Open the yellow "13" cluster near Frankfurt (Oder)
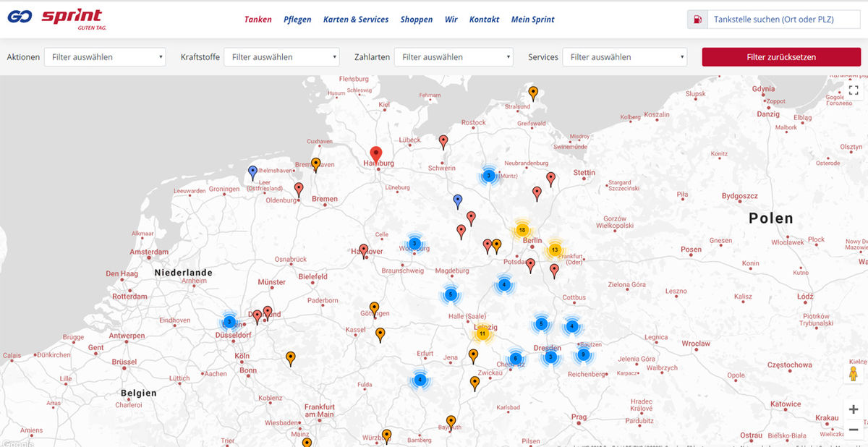The width and height of the screenshot is (868, 447). click(x=555, y=249)
